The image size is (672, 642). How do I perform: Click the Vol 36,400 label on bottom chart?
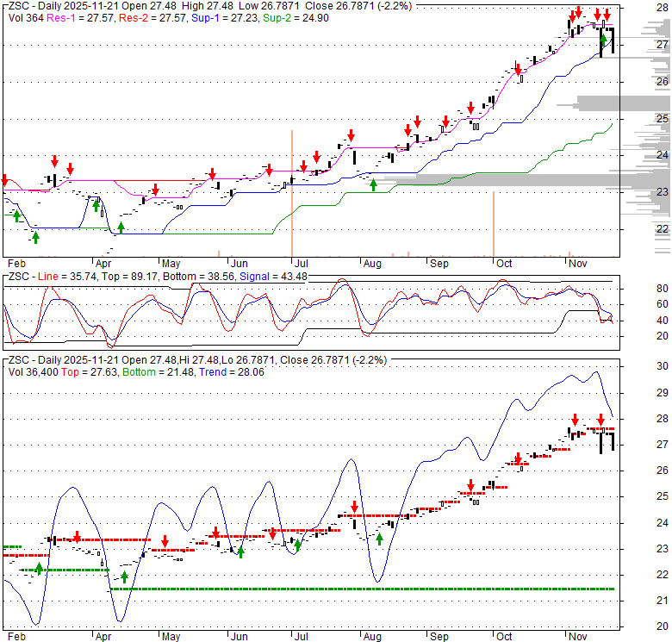34,371
